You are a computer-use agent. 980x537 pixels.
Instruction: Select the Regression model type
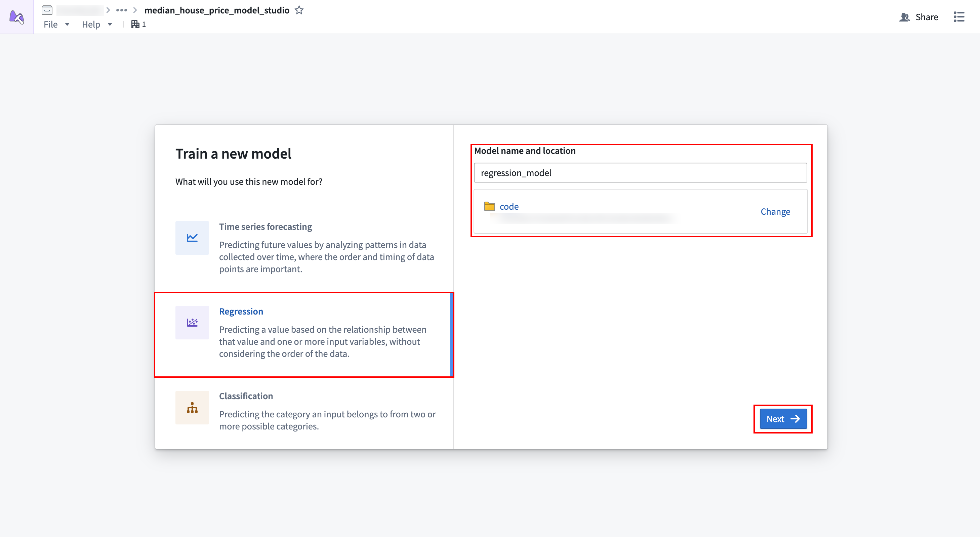(x=304, y=335)
